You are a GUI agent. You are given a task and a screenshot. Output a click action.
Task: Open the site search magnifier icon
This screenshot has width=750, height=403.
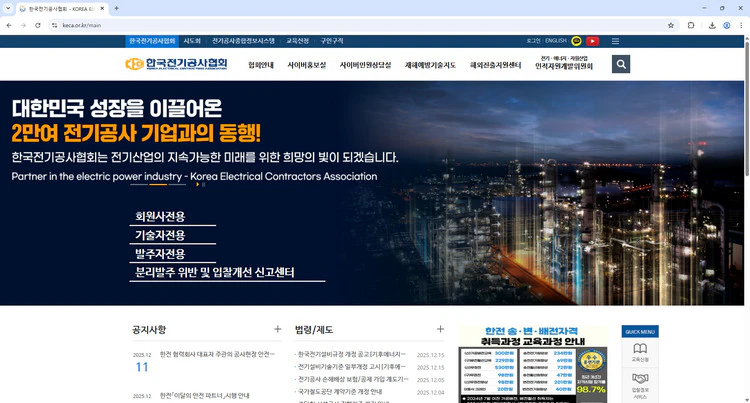621,64
